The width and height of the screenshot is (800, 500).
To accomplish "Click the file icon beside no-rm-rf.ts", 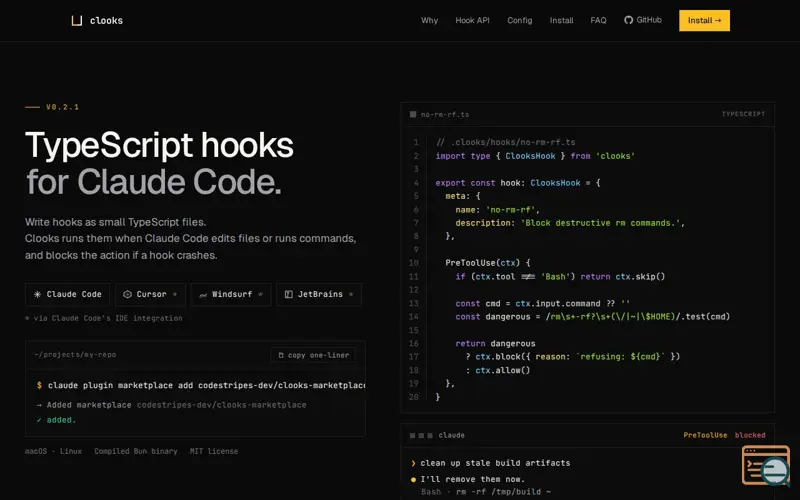I will pyautogui.click(x=413, y=114).
